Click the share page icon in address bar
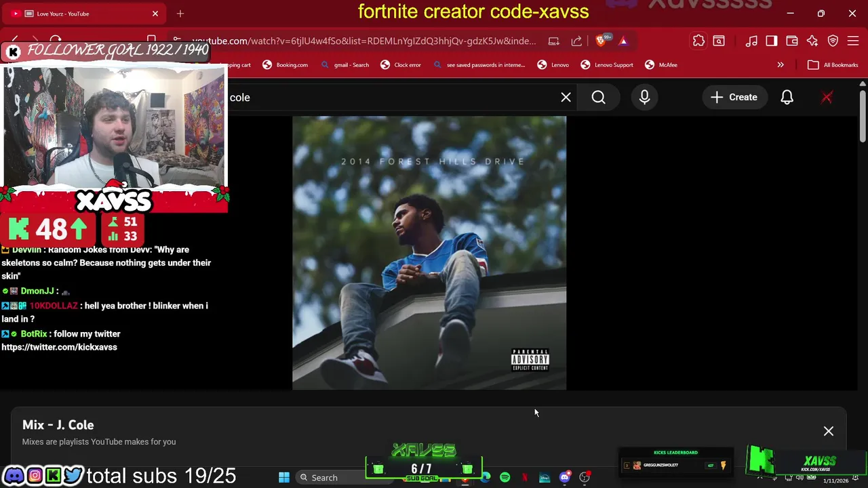The width and height of the screenshot is (868, 488). pyautogui.click(x=576, y=41)
